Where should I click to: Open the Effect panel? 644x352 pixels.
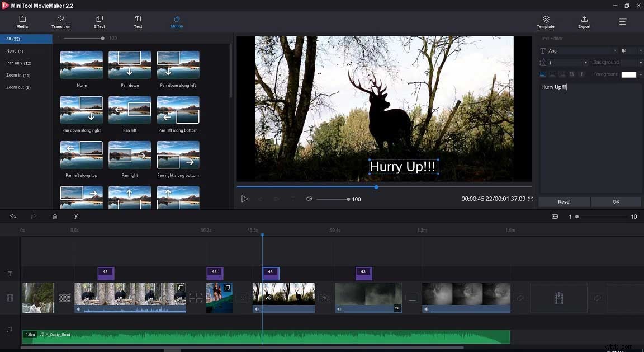pyautogui.click(x=99, y=22)
